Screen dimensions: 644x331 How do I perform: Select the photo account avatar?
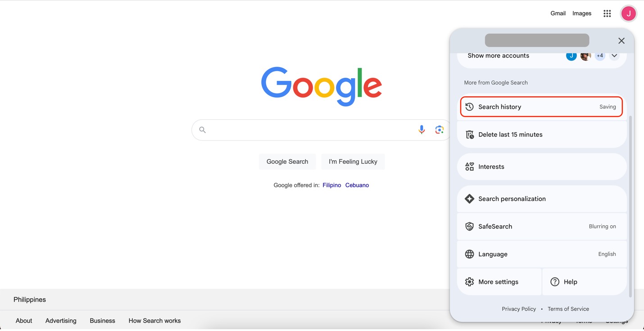(x=585, y=56)
